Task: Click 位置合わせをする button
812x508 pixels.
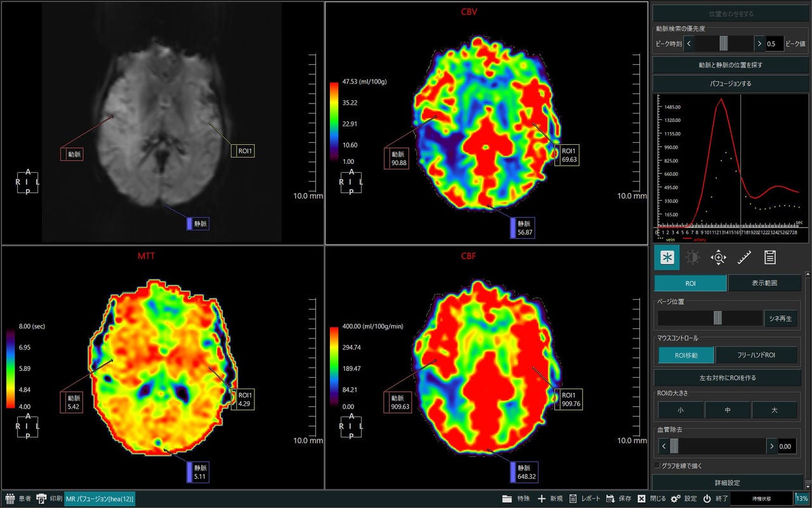Action: coord(731,13)
